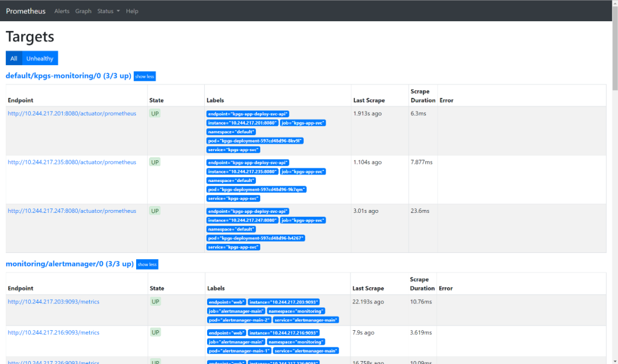This screenshot has width=618, height=364.
Task: Click last scrape value 3.01s ago
Action: (366, 211)
